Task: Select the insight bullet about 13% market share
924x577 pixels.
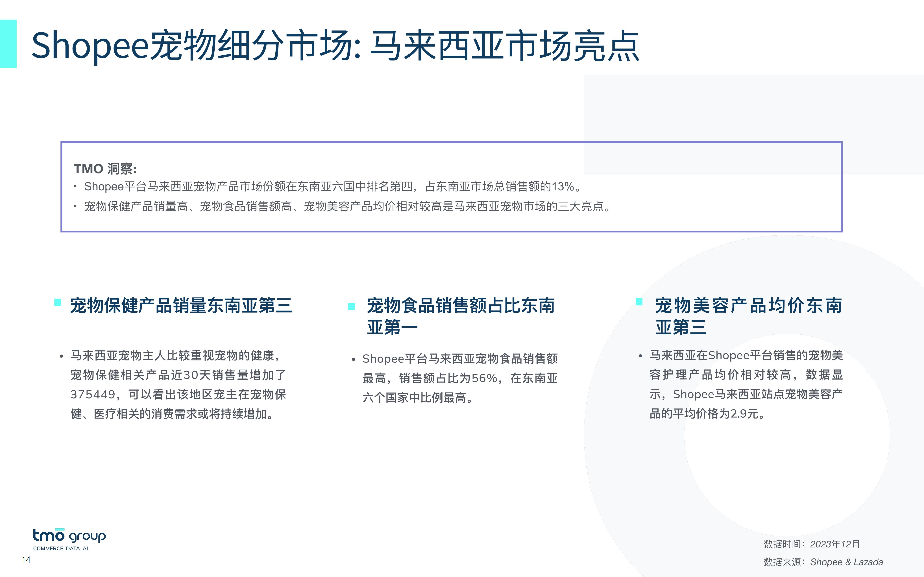Action: (x=332, y=187)
